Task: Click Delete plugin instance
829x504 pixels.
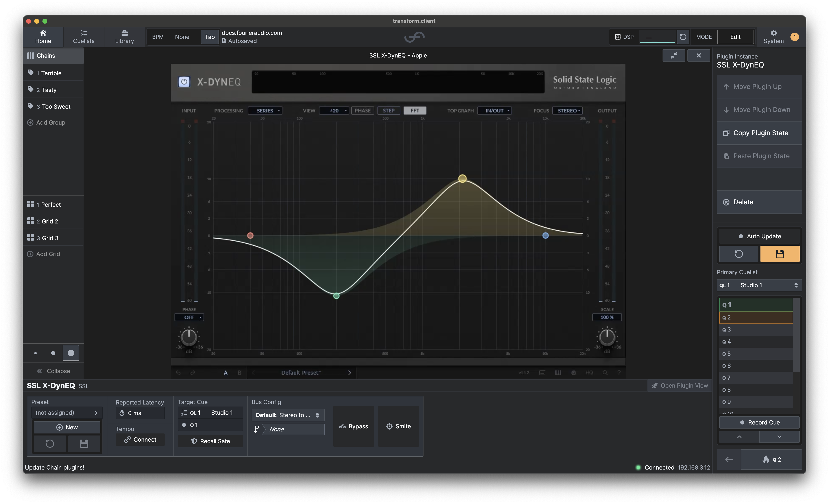Action: (759, 202)
